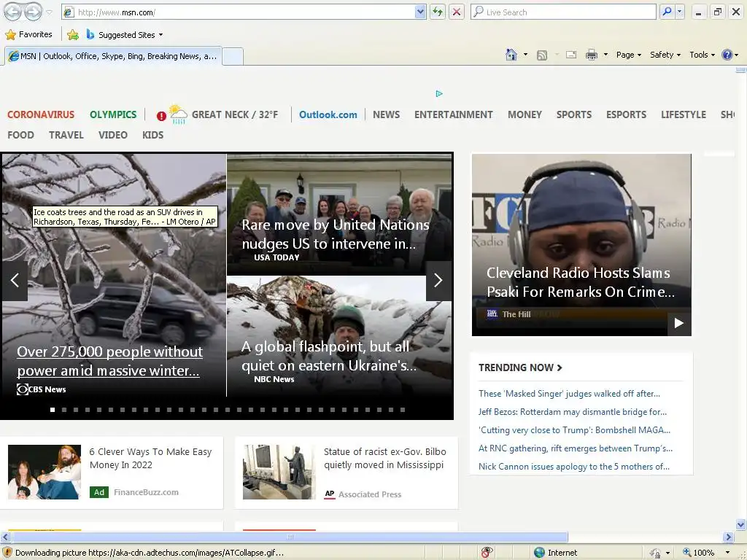Go to the ENTERTAINMENT section
The image size is (747, 560).
click(454, 114)
